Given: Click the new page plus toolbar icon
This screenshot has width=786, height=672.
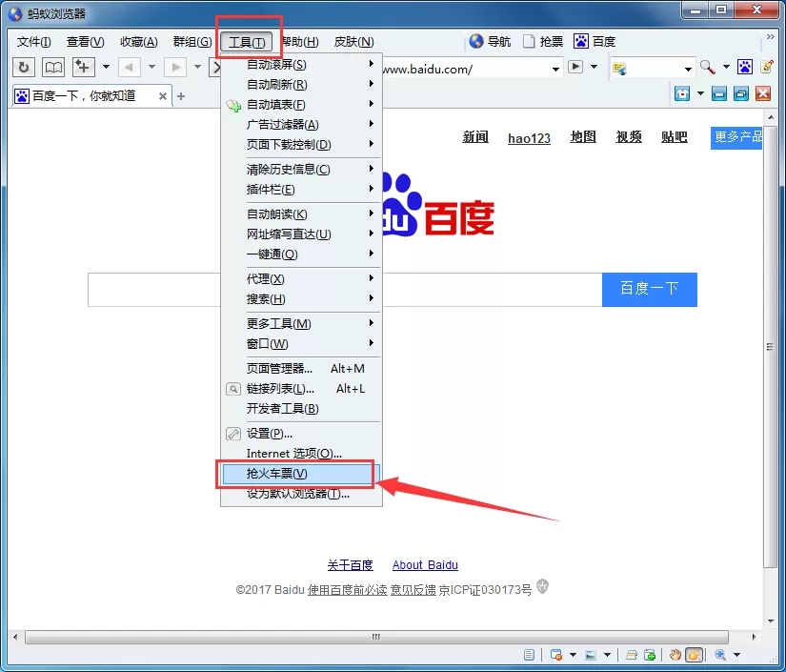Looking at the screenshot, I should point(83,67).
